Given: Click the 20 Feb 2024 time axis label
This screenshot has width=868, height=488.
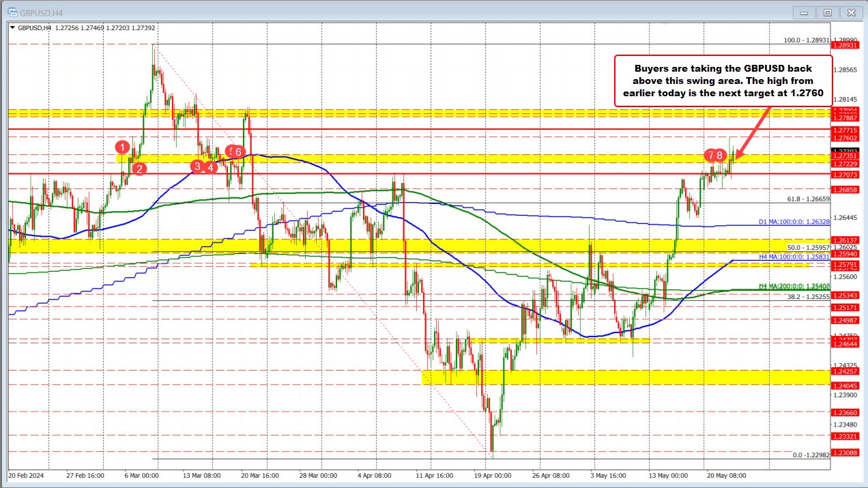Looking at the screenshot, I should tap(27, 475).
